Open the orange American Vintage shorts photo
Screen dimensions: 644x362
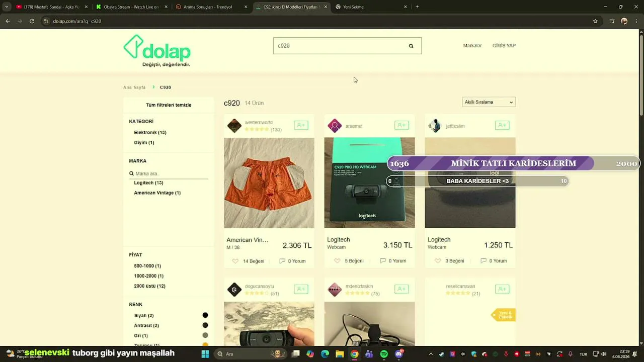(269, 183)
